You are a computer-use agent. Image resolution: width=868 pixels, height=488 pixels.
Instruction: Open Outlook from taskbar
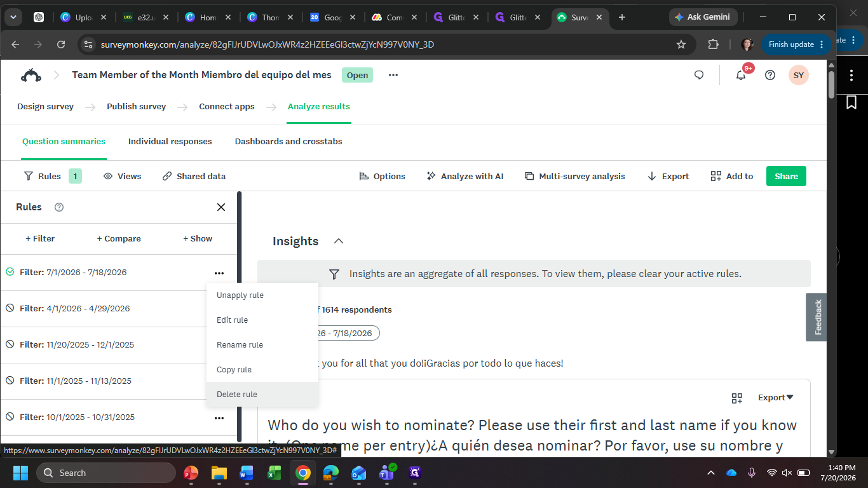(358, 473)
